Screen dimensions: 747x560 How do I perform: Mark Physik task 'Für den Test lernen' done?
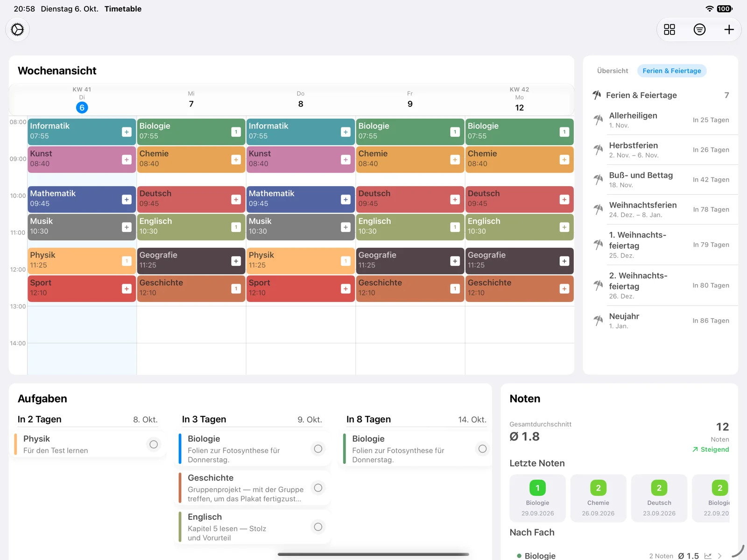click(154, 444)
